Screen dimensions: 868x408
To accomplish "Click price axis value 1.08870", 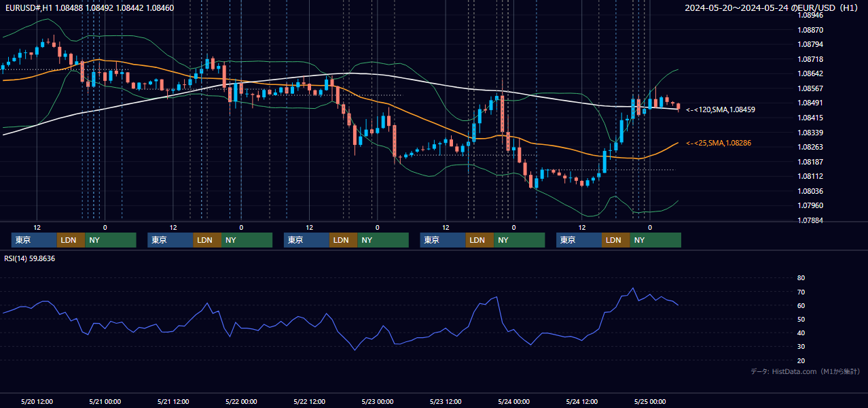I will [x=810, y=30].
